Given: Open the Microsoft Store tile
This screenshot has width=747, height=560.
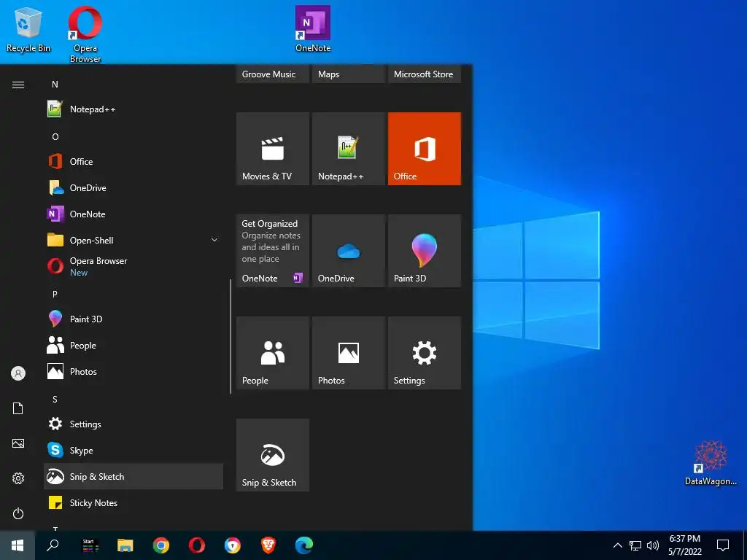Looking at the screenshot, I should (x=425, y=74).
